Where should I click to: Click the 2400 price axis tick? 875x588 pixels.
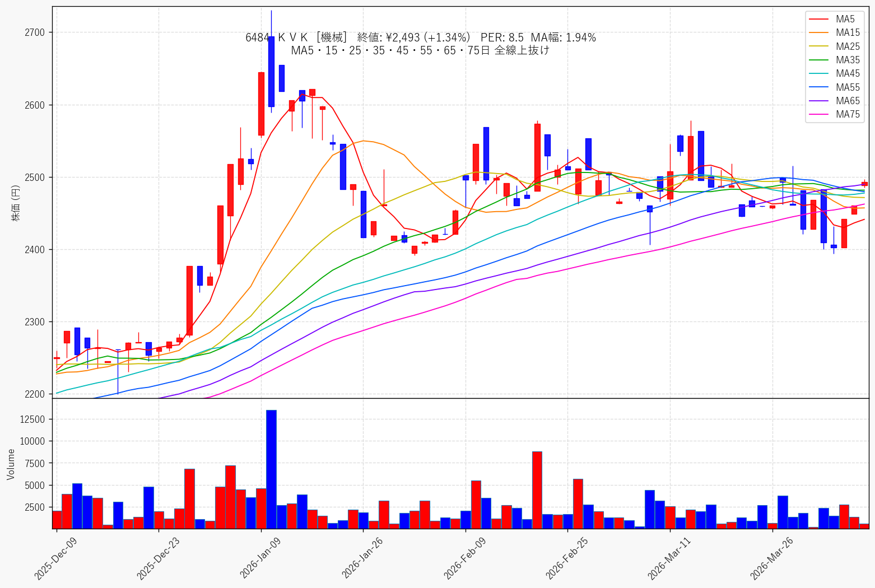pyautogui.click(x=35, y=250)
